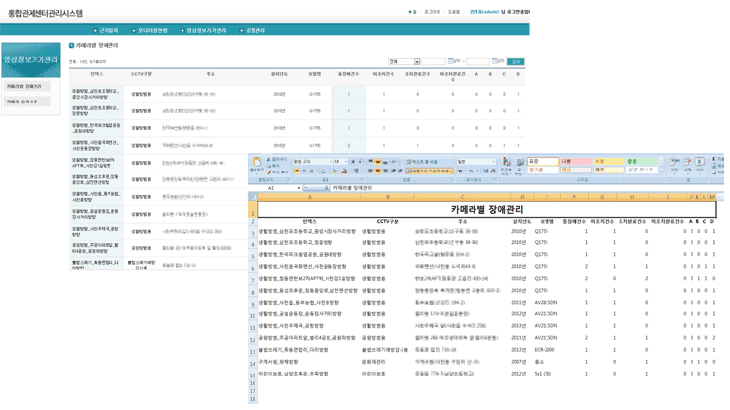
Task: Expand the Excel cell styles gallery
Action: click(661, 172)
